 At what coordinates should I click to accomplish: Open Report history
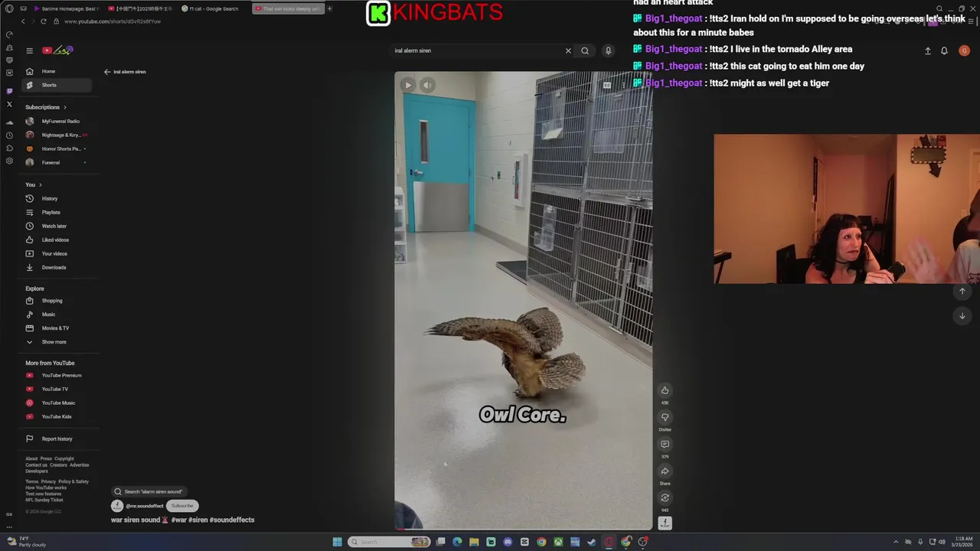pos(57,439)
